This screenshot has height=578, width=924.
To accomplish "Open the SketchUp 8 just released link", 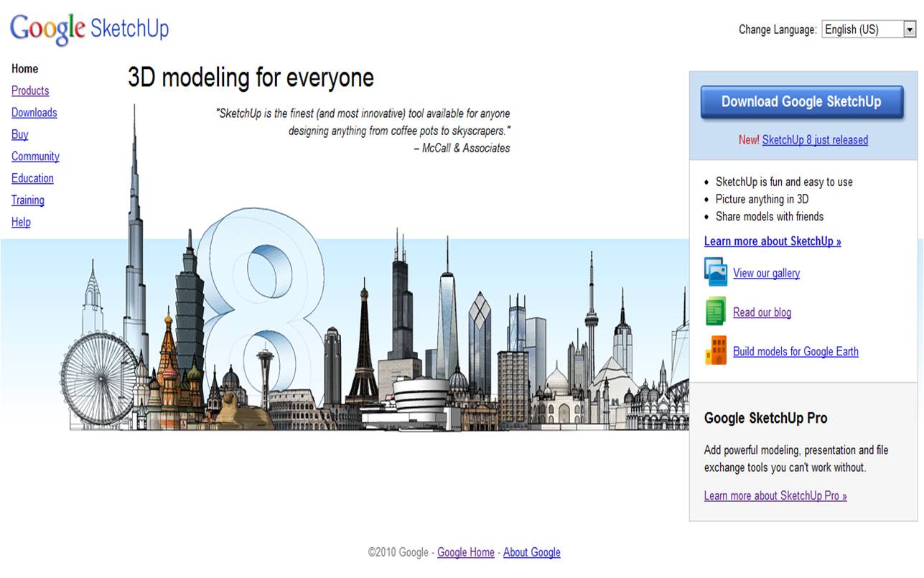I will 815,140.
